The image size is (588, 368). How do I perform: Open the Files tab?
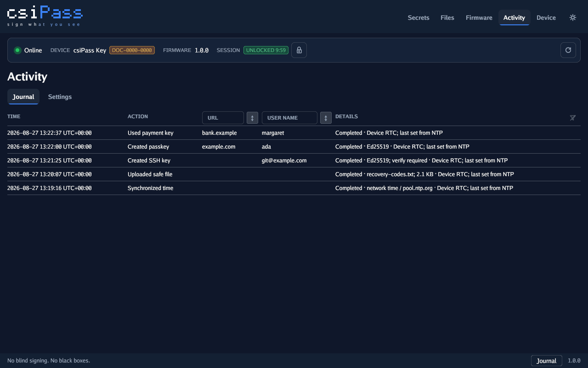pyautogui.click(x=447, y=17)
